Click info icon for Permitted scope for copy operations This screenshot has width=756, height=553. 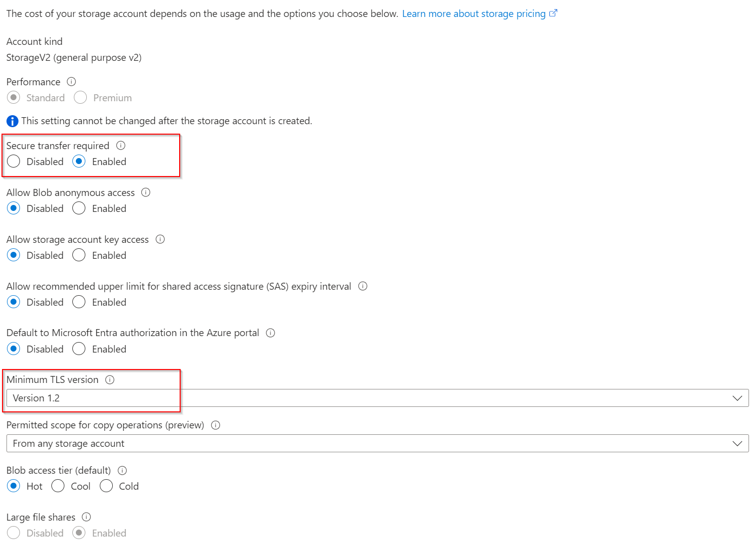216,425
